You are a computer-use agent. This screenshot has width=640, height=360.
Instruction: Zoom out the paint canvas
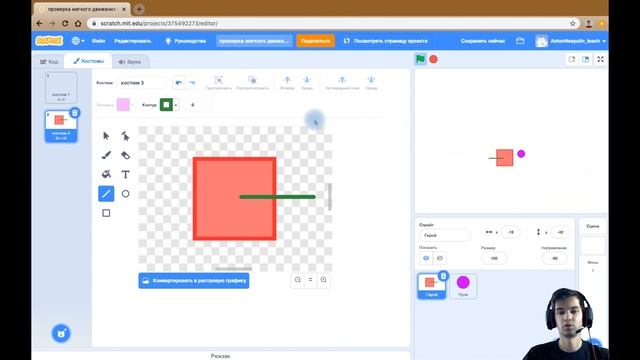click(x=298, y=280)
